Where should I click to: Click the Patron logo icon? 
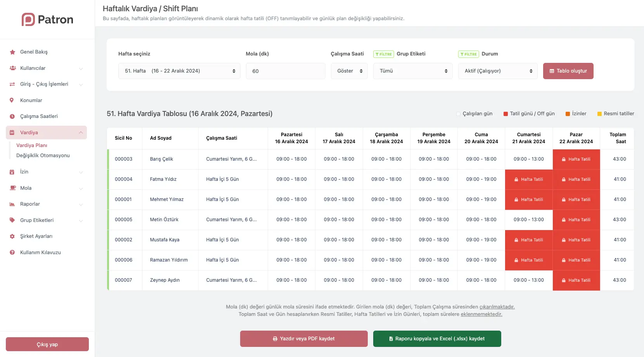pyautogui.click(x=28, y=19)
